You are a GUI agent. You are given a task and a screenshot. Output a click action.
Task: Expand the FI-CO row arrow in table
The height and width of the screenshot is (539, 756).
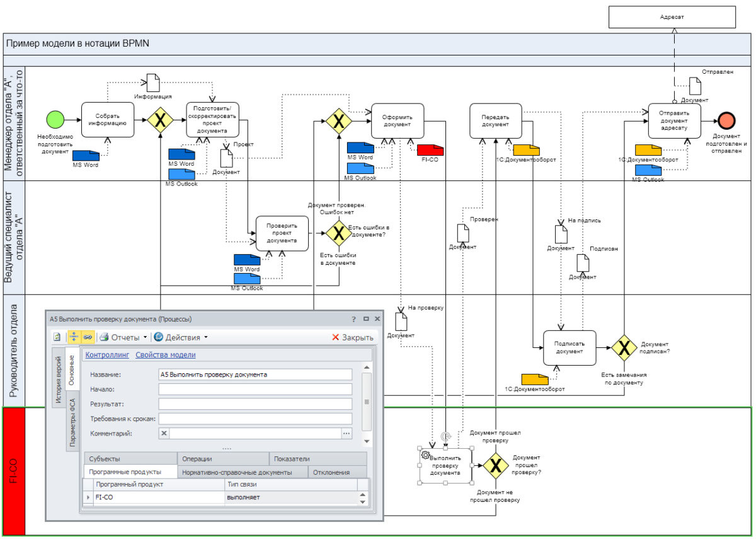[88, 497]
